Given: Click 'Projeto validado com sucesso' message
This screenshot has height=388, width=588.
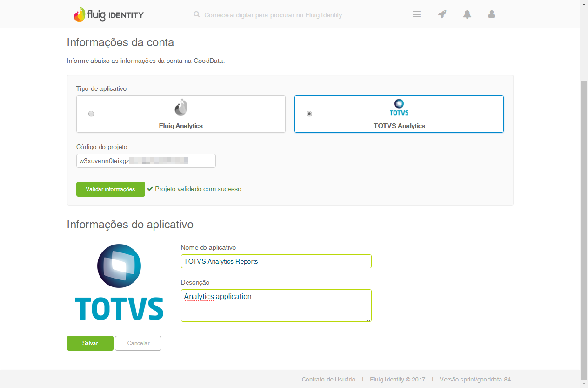Looking at the screenshot, I should tap(198, 189).
